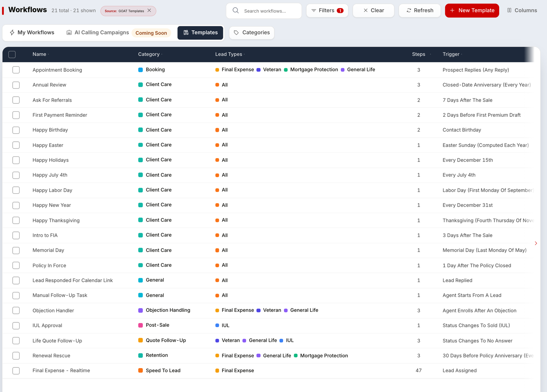Switch to the My Workflows tab
This screenshot has height=392, width=547.
click(32, 32)
